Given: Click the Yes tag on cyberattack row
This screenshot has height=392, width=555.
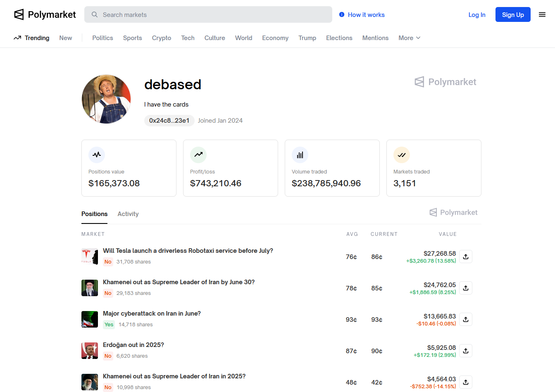Looking at the screenshot, I should [109, 325].
